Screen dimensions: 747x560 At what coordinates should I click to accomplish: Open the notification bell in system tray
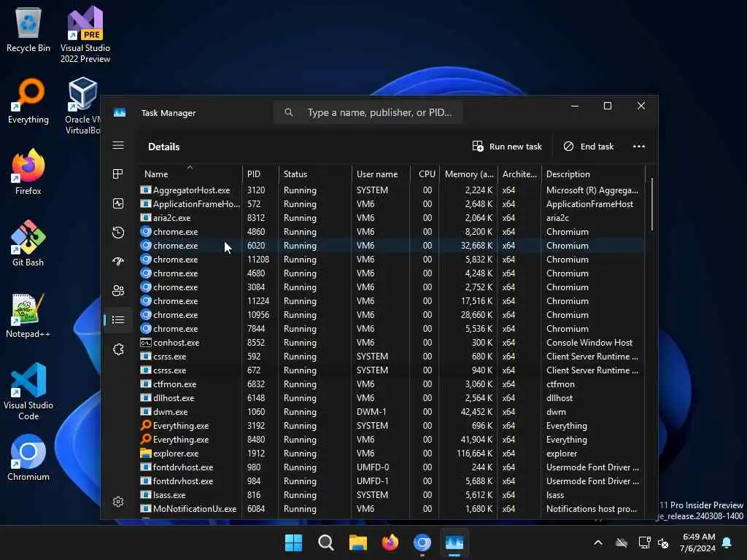tap(727, 542)
